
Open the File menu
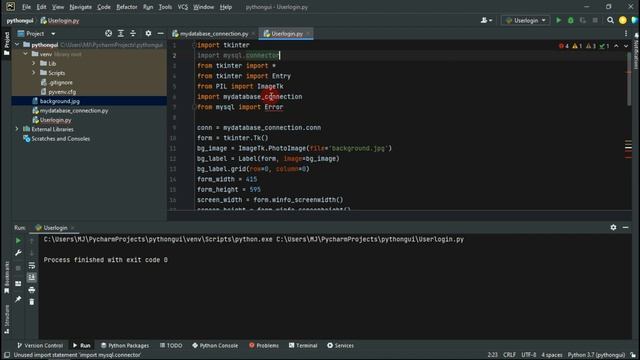click(26, 7)
